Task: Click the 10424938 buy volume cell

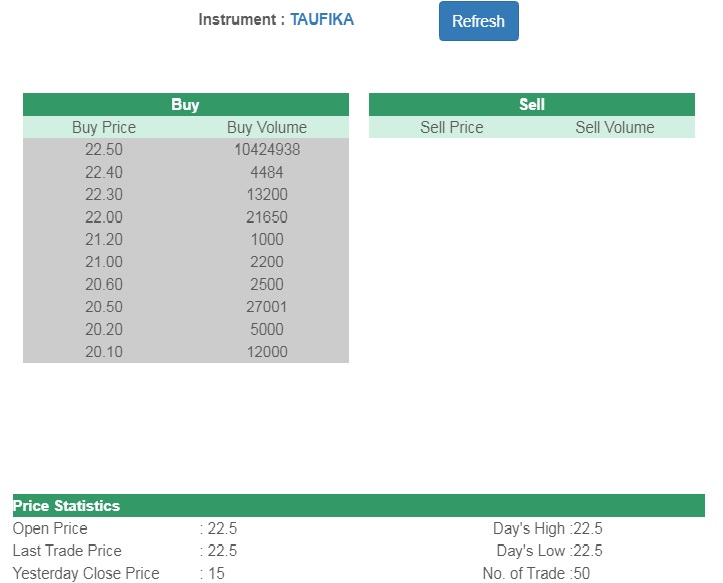Action: [267, 149]
